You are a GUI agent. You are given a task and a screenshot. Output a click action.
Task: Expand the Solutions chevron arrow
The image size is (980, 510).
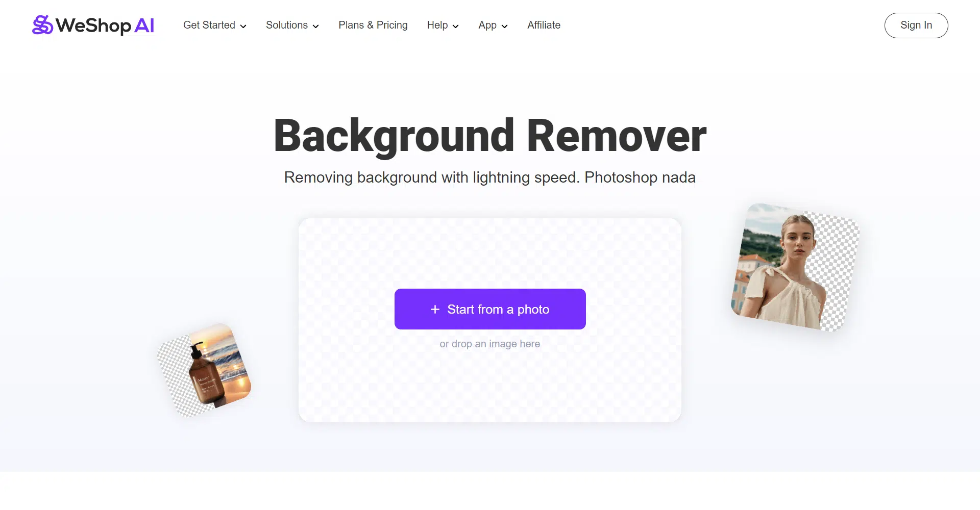point(316,26)
